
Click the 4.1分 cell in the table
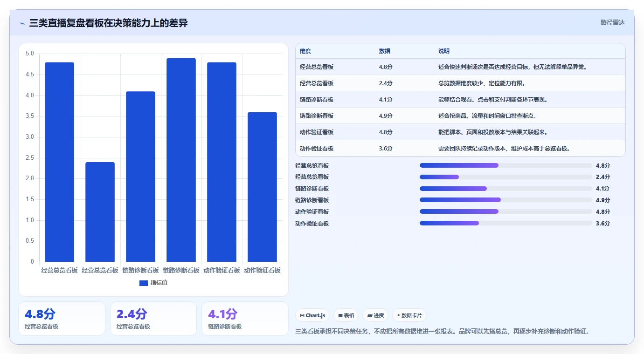point(386,100)
